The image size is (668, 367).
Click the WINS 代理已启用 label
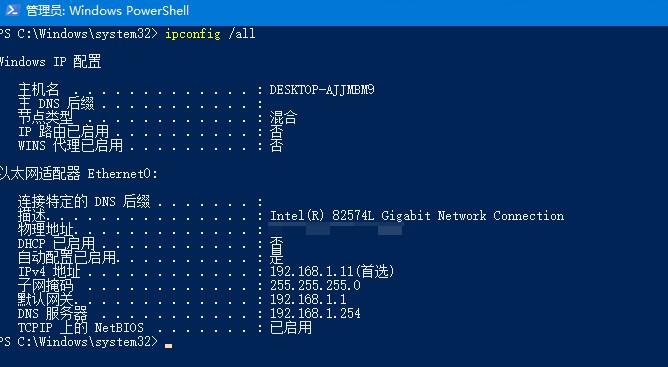70,146
